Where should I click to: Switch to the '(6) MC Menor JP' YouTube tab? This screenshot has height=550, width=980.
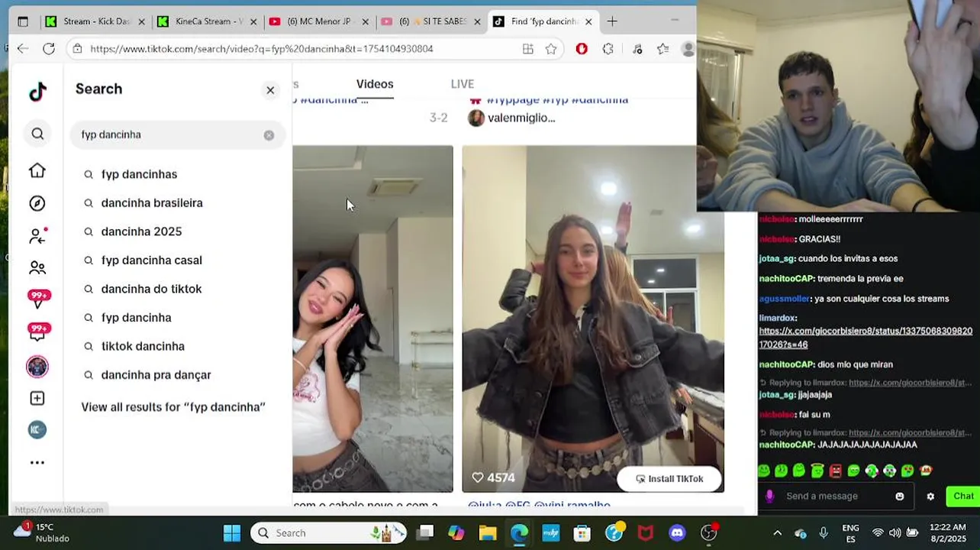click(318, 21)
